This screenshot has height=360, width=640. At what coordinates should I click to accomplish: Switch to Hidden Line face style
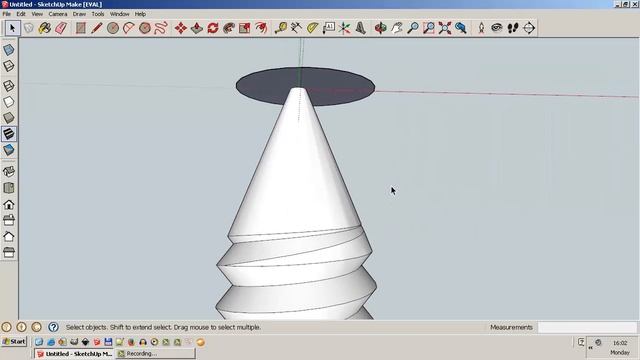(x=9, y=102)
